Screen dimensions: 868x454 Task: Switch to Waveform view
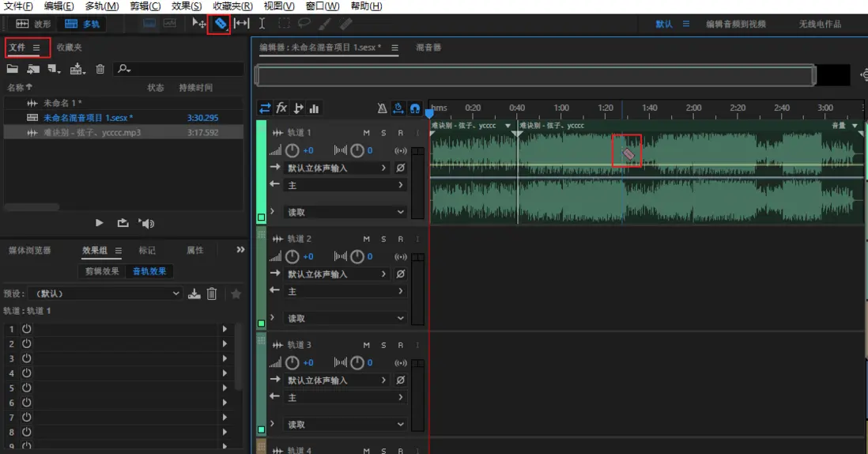point(34,24)
